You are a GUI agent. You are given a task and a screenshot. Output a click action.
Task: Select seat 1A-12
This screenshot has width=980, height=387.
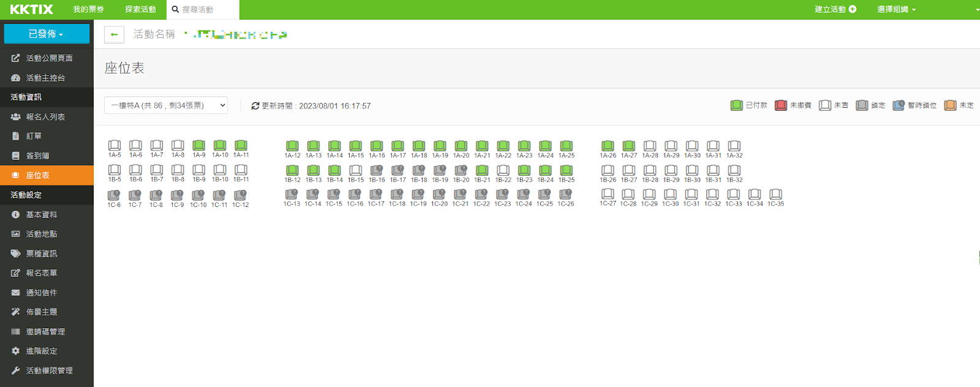click(x=293, y=146)
